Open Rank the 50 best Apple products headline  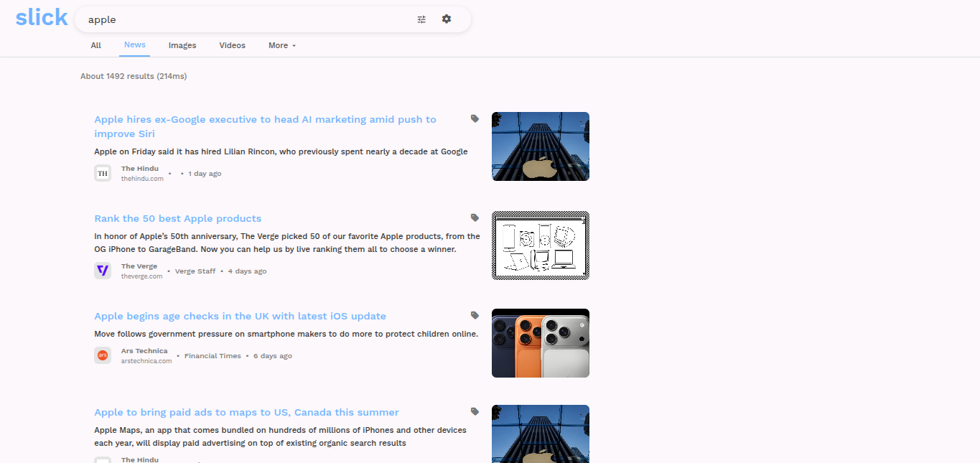click(178, 218)
